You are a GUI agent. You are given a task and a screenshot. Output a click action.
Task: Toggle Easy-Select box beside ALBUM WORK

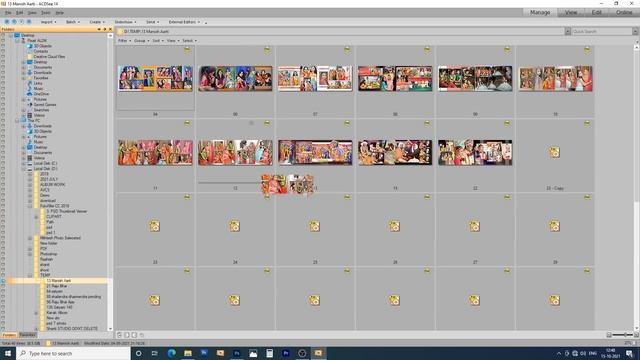3,184
